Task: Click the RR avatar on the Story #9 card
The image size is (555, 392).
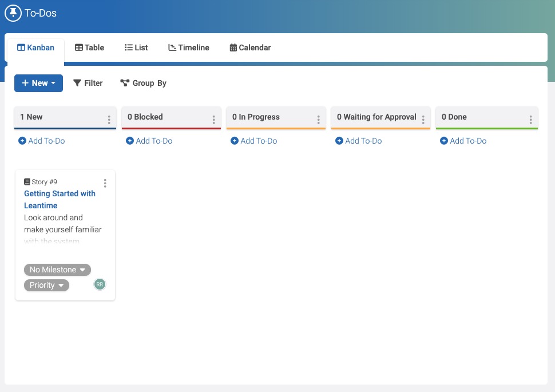Action: point(100,284)
